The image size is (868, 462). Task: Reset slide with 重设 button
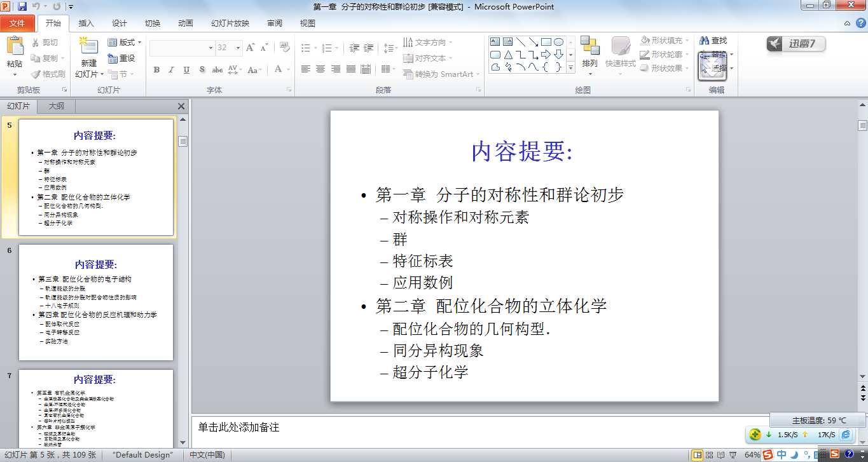pos(121,58)
